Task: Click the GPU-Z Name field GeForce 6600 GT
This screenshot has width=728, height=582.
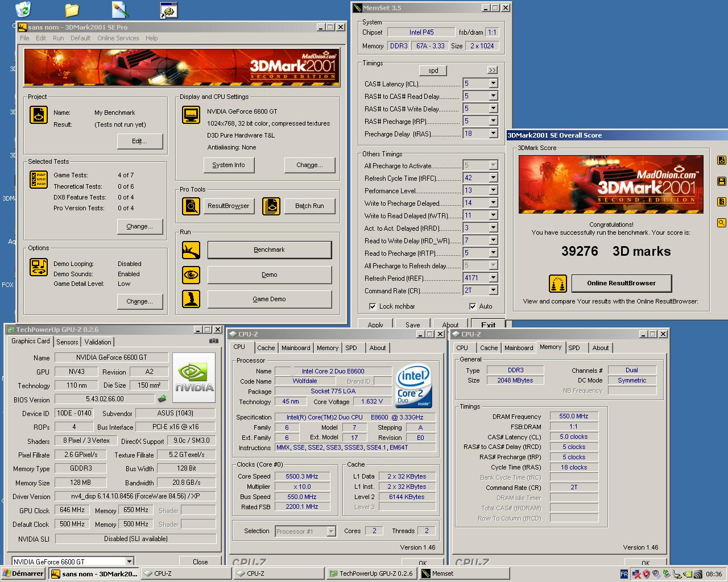Action: 111,357
